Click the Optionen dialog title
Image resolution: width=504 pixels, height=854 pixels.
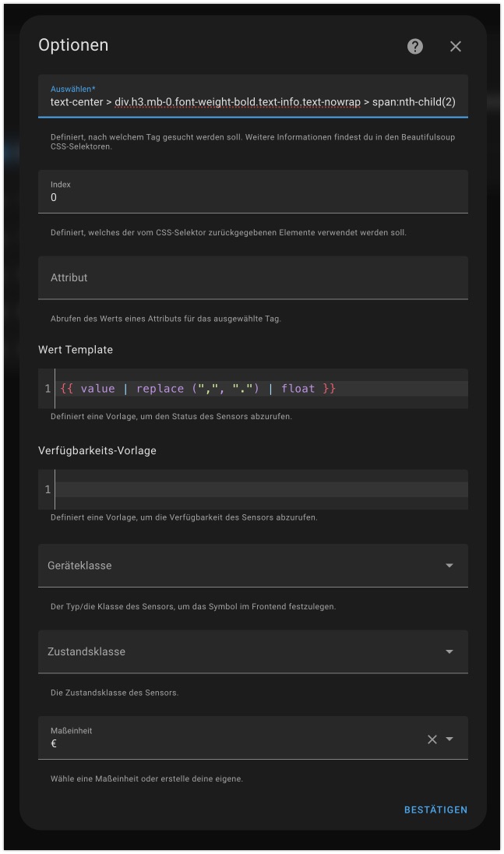73,45
